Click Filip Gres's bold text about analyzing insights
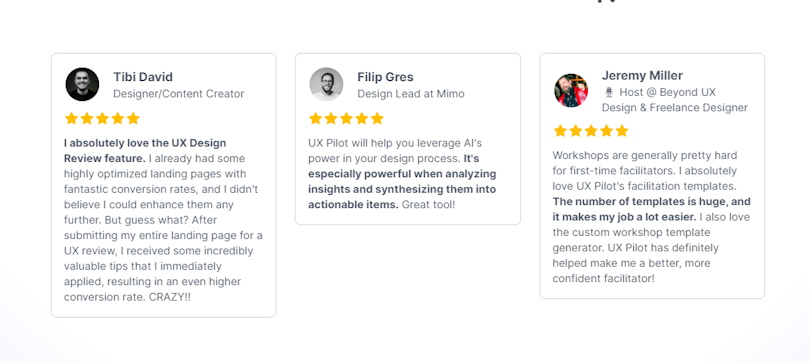 (402, 182)
